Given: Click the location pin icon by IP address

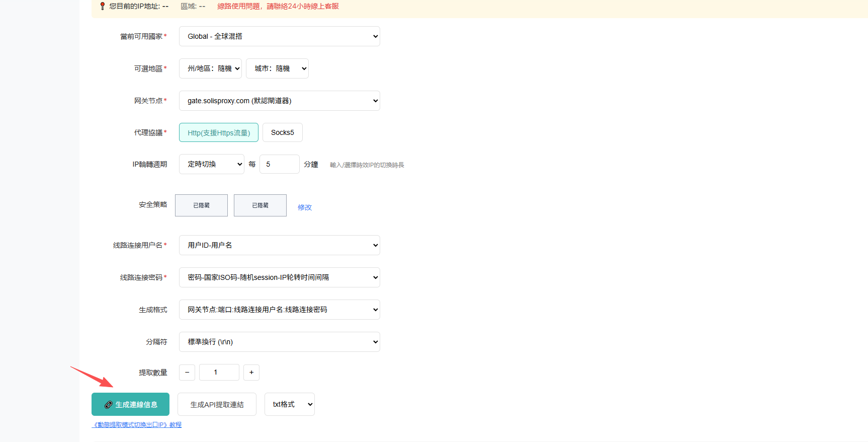Looking at the screenshot, I should 103,6.
